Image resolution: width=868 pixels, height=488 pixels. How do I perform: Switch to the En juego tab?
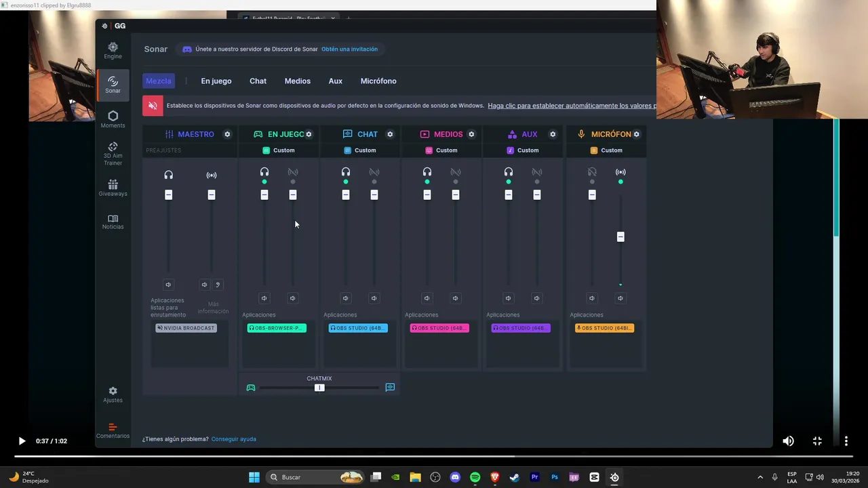click(x=216, y=81)
